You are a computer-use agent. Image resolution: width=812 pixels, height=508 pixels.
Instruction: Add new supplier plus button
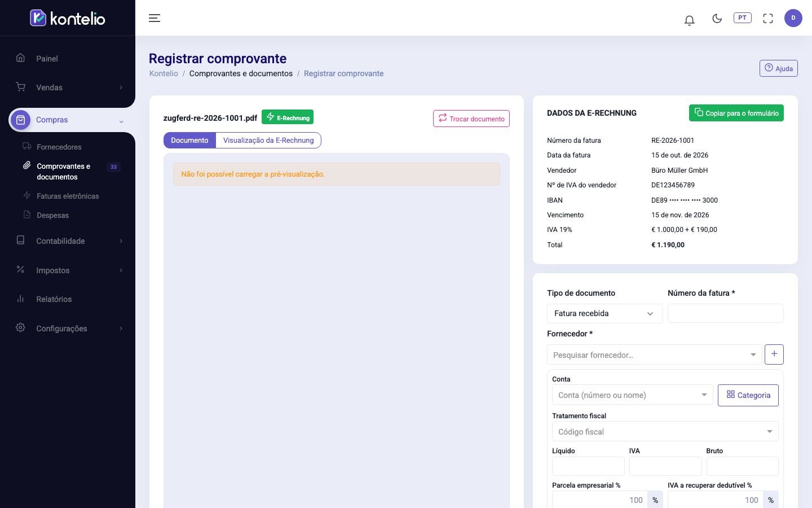774,354
